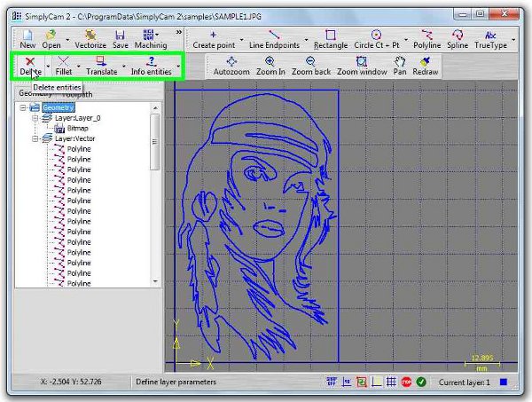The image size is (532, 402).
Task: Toggle the coordinates icon beside the snap icon
Action: click(347, 382)
